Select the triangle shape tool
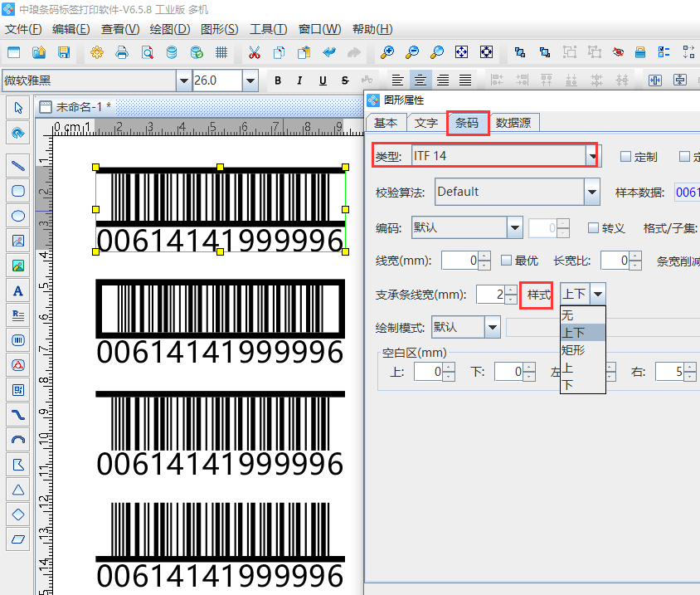The height and width of the screenshot is (595, 700). 18,490
